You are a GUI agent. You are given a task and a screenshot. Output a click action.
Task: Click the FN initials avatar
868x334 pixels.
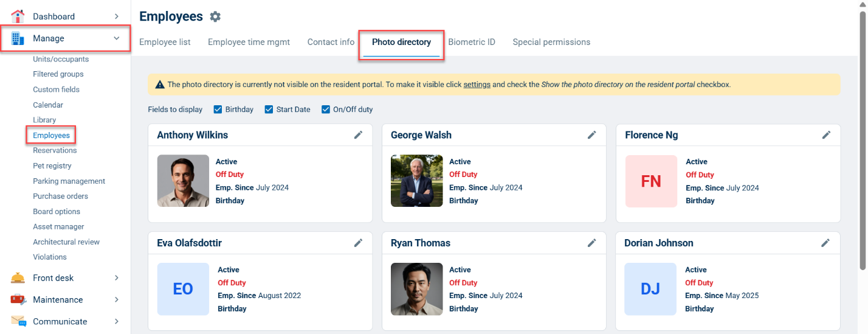tap(651, 181)
